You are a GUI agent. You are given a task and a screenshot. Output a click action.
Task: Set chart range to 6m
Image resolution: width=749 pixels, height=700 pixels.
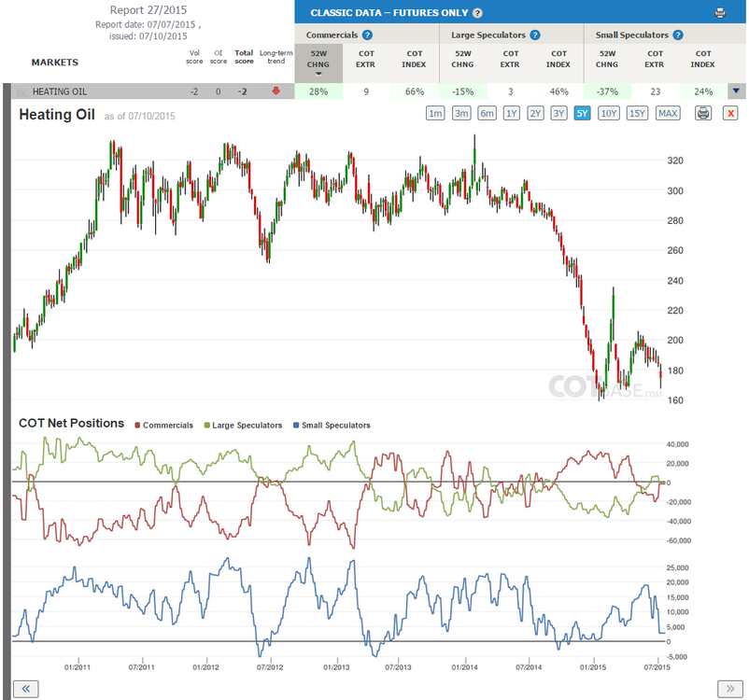pyautogui.click(x=487, y=113)
